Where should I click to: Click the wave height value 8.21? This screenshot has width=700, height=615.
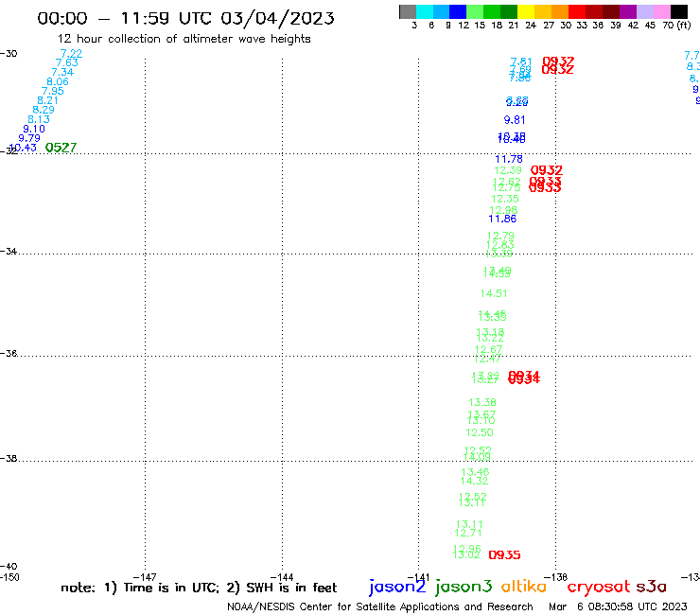click(x=47, y=100)
